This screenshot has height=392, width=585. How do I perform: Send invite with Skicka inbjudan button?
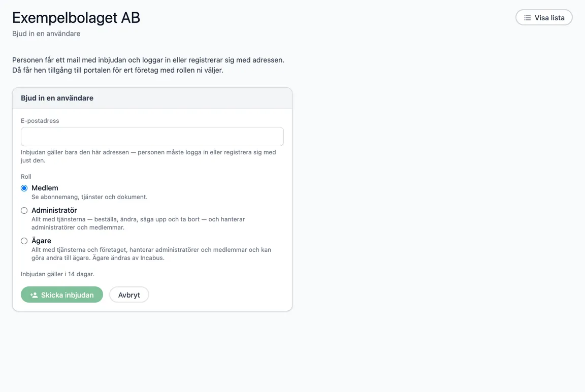pos(62,295)
